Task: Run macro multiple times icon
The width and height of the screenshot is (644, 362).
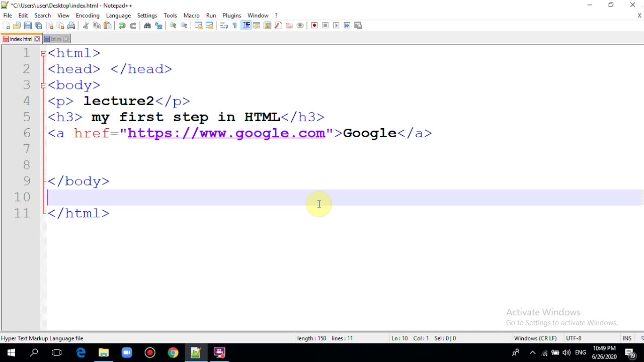Action: (x=347, y=26)
